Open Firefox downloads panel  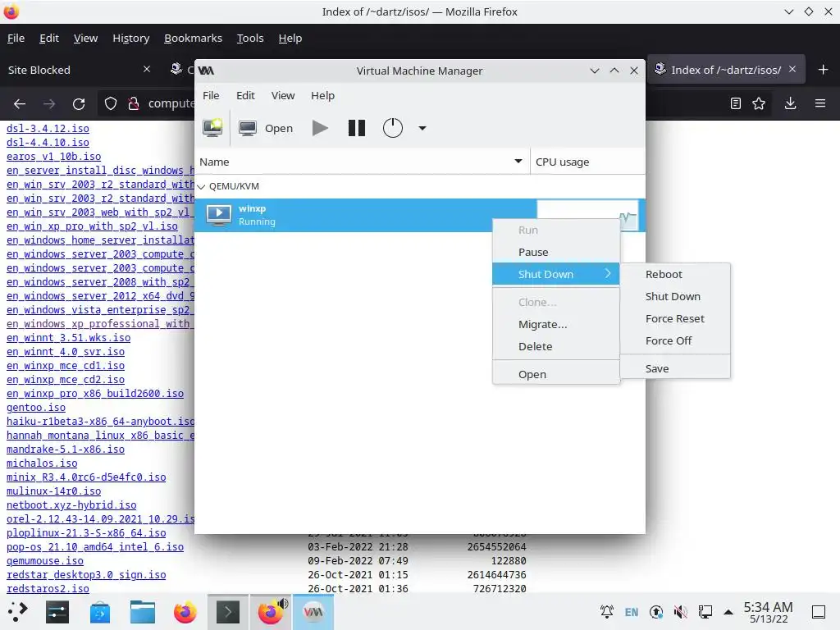790,103
